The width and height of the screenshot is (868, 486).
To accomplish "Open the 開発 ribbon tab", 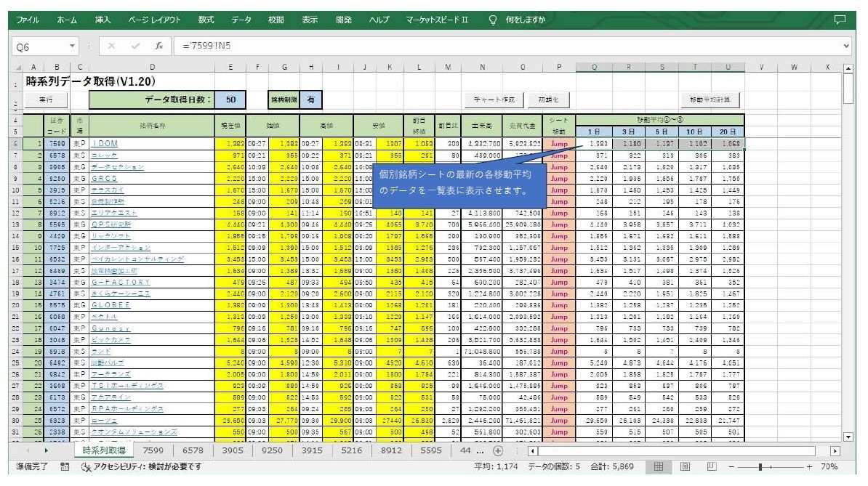I will click(344, 20).
